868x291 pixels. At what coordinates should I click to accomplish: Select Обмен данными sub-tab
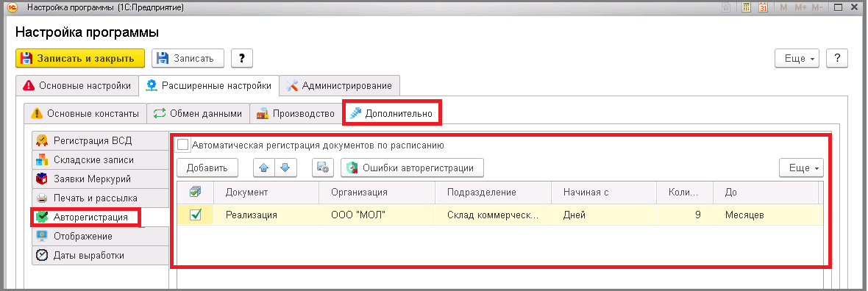[198, 113]
